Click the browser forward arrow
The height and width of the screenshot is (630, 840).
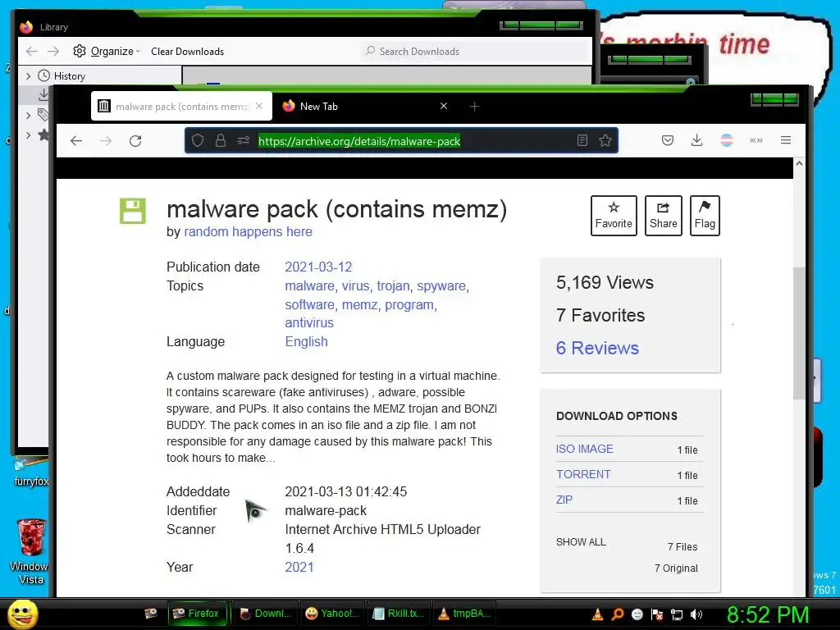coord(106,141)
